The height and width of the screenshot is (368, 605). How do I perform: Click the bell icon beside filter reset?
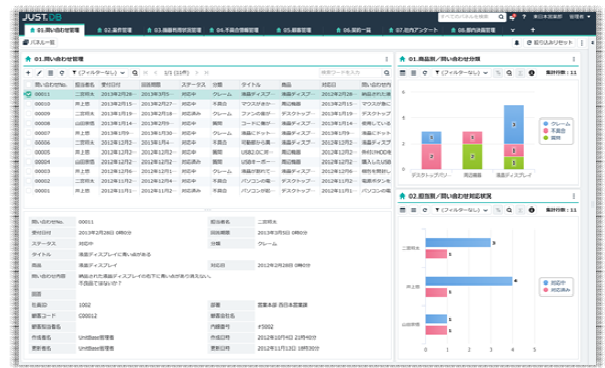(x=517, y=43)
